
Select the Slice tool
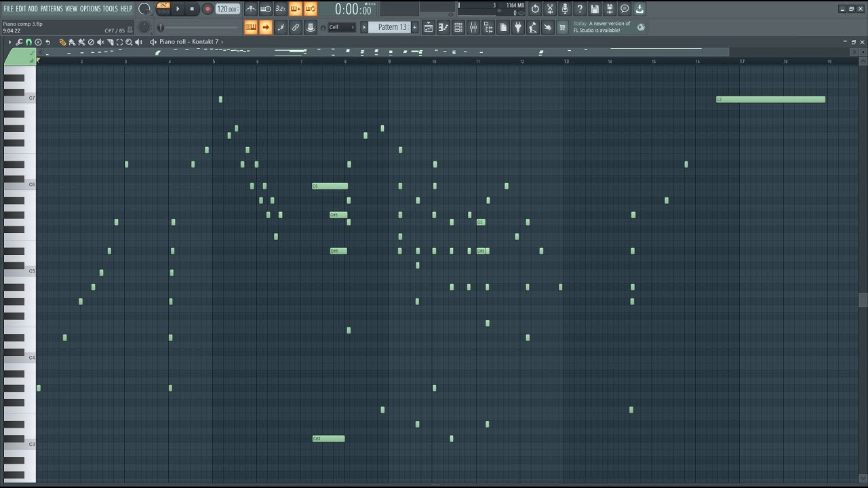(110, 42)
